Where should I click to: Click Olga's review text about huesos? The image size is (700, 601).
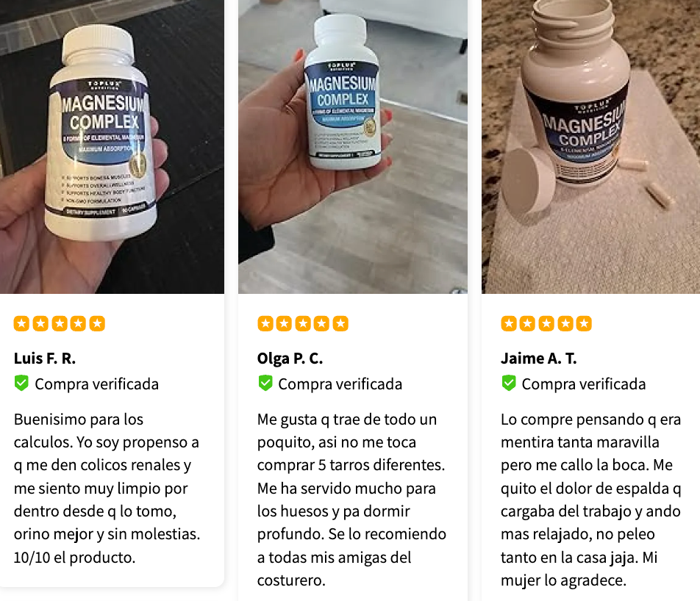[351, 500]
